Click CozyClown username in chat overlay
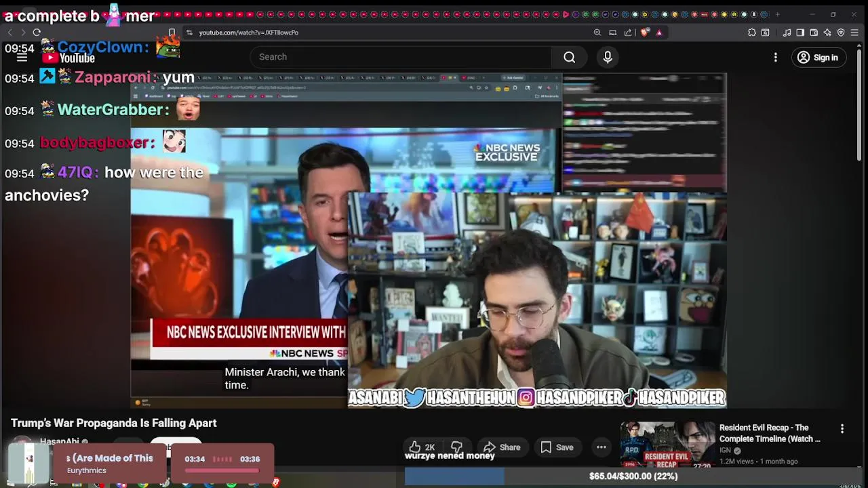The height and width of the screenshot is (488, 868). 102,47
